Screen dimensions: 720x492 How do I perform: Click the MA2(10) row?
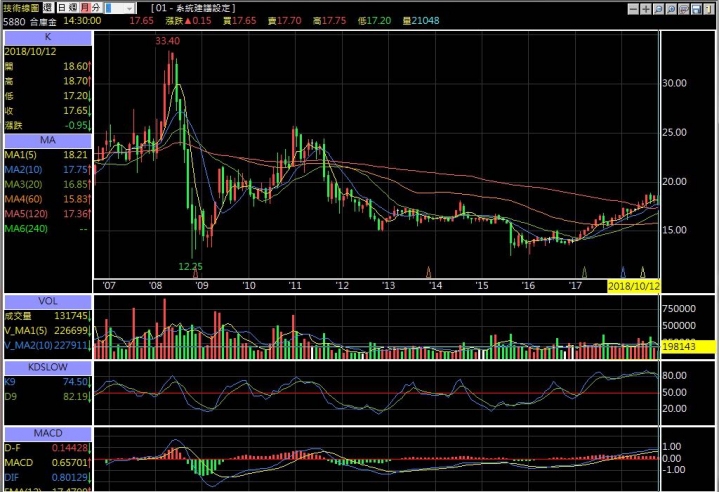click(48, 170)
